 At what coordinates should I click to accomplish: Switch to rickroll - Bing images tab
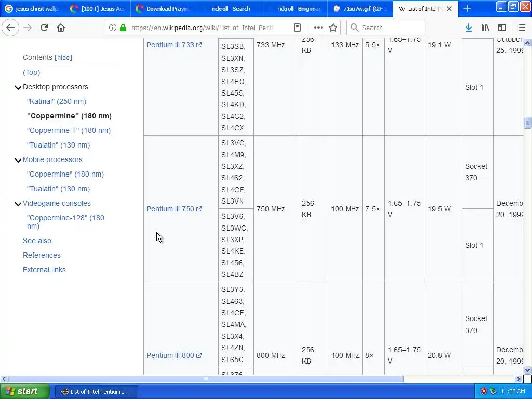point(295,9)
